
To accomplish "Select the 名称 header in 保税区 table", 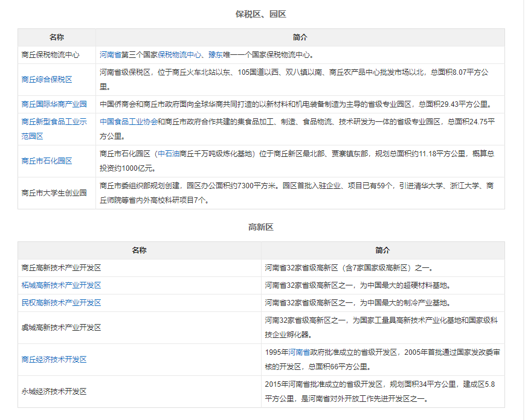I will [56, 37].
